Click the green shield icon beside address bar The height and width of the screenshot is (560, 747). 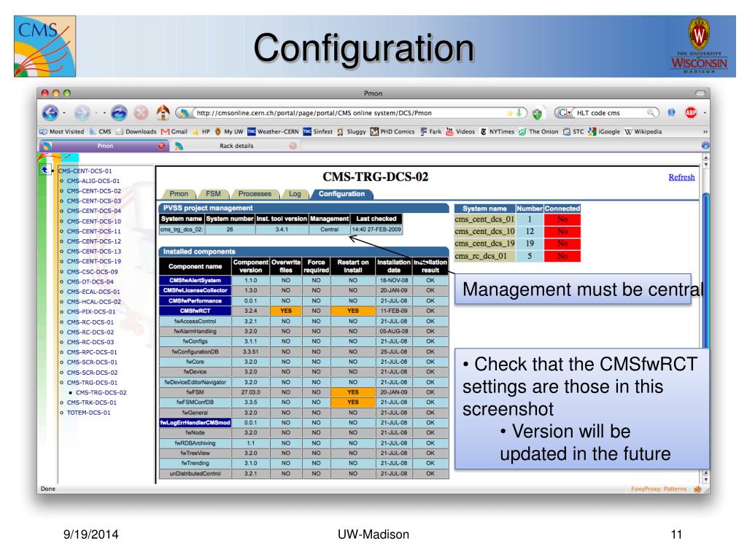click(538, 113)
